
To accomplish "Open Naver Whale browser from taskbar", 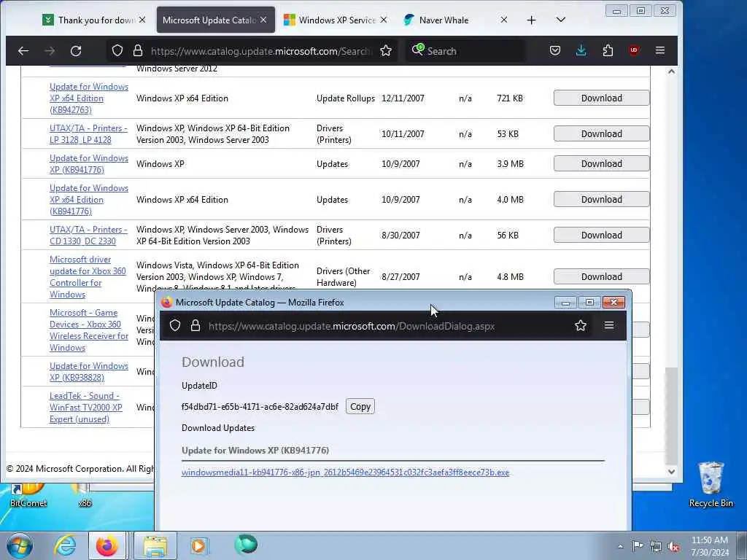I will coord(246,545).
